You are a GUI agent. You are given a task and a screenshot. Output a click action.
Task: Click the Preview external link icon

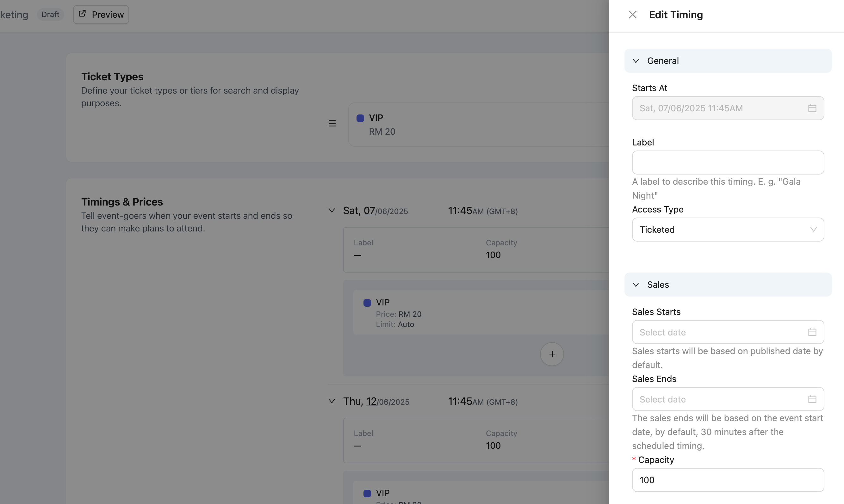click(x=82, y=14)
